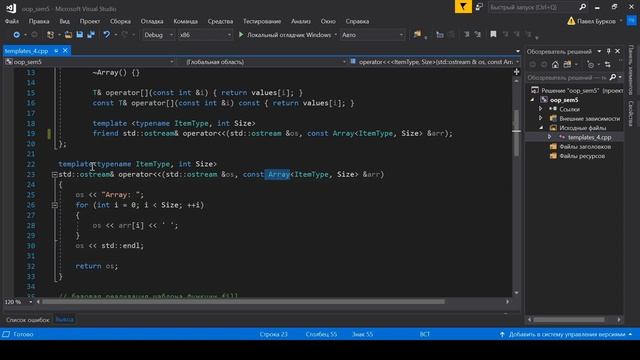Click the Uncomment Lines toolbar icon
The height and width of the screenshot is (360, 640).
coord(478,35)
